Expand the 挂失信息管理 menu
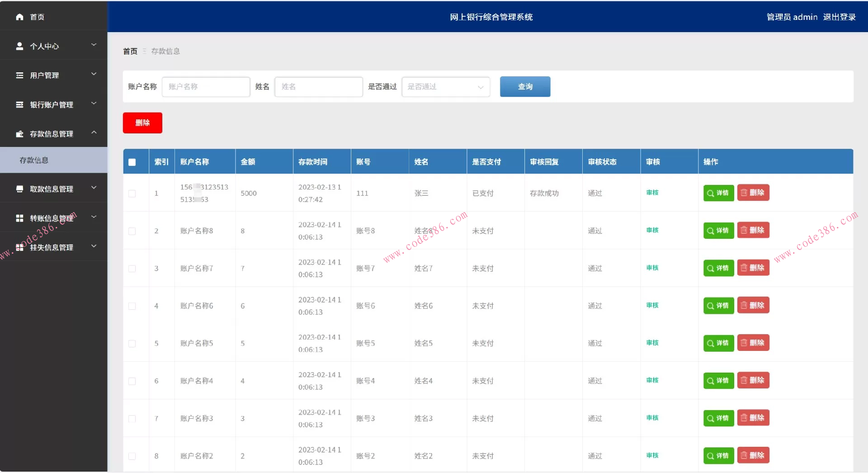The height and width of the screenshot is (473, 868). point(51,247)
